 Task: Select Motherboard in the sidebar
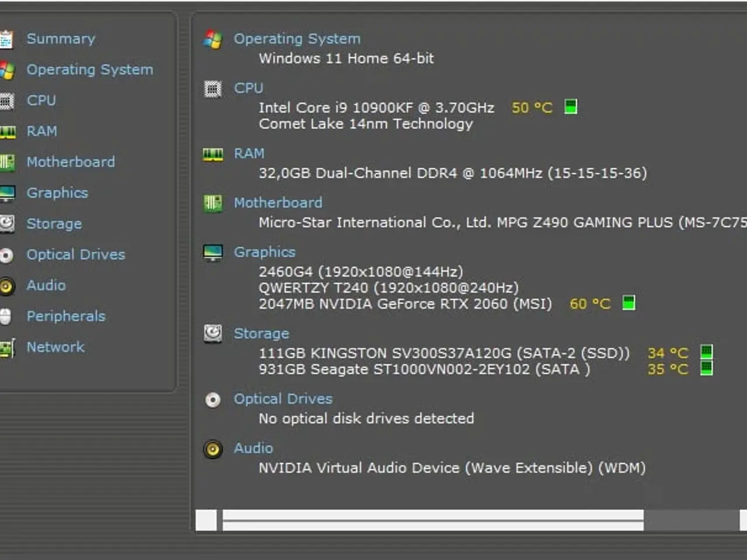[71, 162]
